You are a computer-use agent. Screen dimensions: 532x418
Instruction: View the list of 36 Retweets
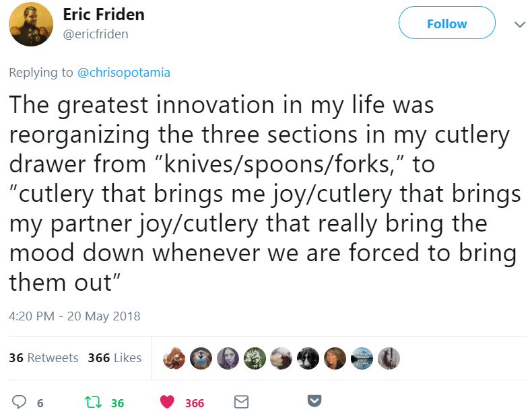(43, 358)
